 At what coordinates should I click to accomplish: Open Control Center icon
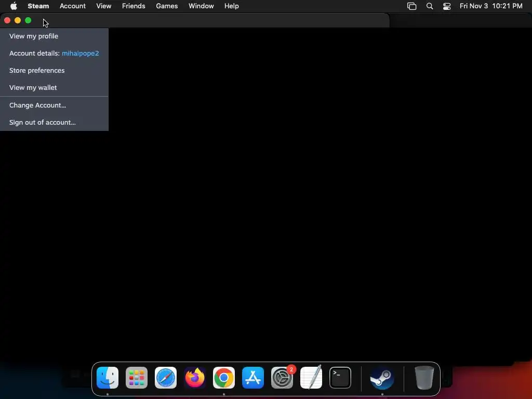click(x=447, y=6)
